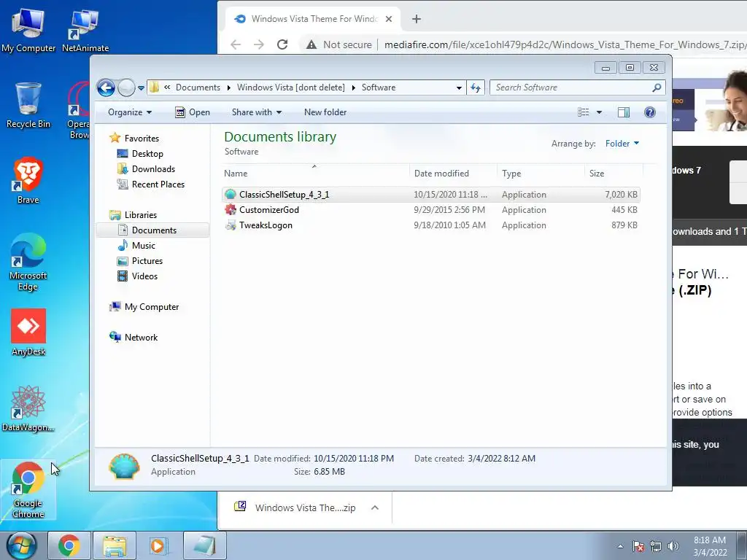This screenshot has width=747, height=560.
Task: Toggle the preview pane icon
Action: [624, 112]
